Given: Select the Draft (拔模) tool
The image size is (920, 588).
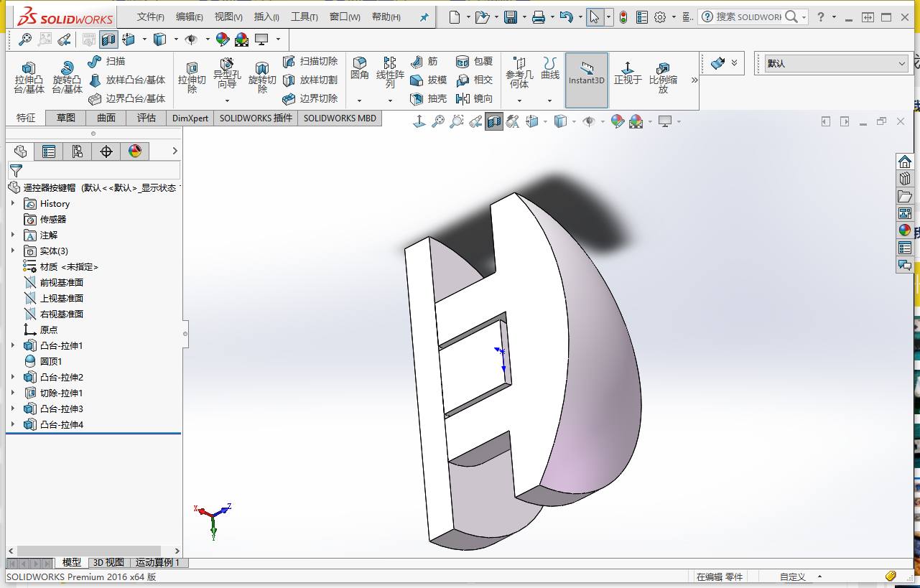Looking at the screenshot, I should tap(428, 80).
